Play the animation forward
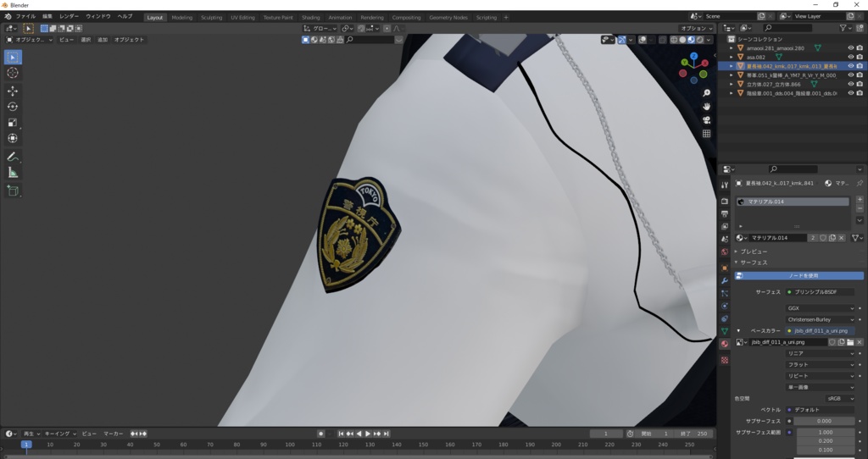Viewport: 868px width, 459px height. click(x=368, y=434)
